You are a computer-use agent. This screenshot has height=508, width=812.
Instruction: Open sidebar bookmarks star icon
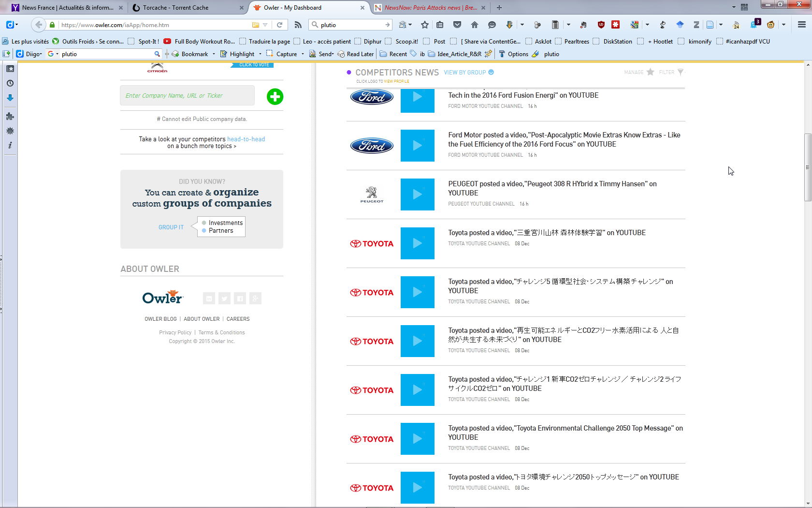[10, 69]
